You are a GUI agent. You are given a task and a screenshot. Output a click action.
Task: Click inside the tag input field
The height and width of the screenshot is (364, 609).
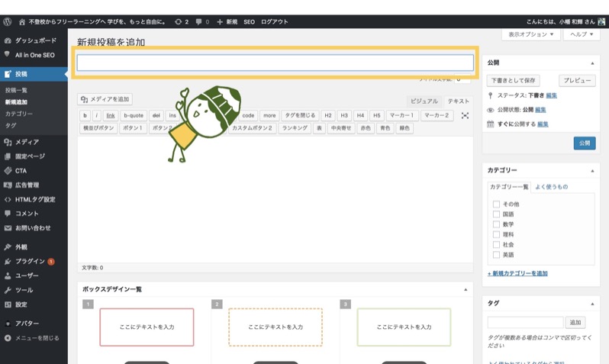tap(525, 322)
